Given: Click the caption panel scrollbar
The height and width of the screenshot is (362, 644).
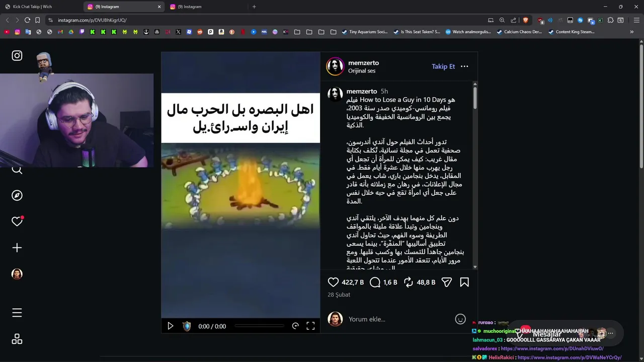Looking at the screenshot, I should pos(475,98).
